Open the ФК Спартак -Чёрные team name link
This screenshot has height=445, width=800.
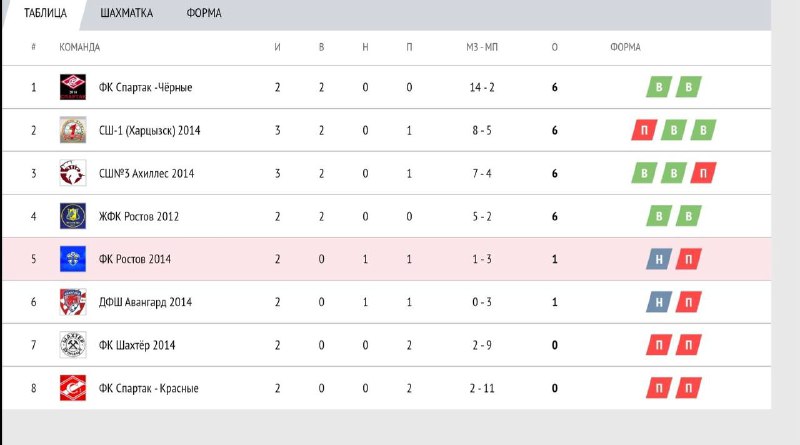pyautogui.click(x=145, y=87)
